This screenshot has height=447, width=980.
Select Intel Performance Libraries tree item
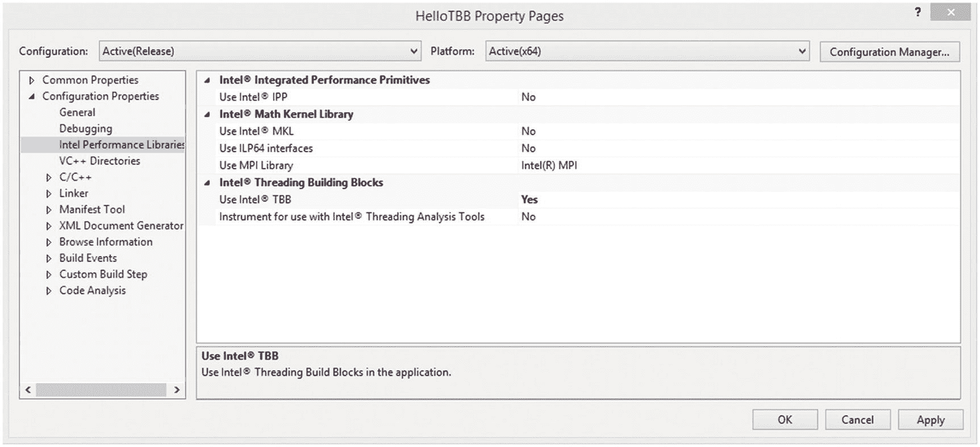point(122,145)
